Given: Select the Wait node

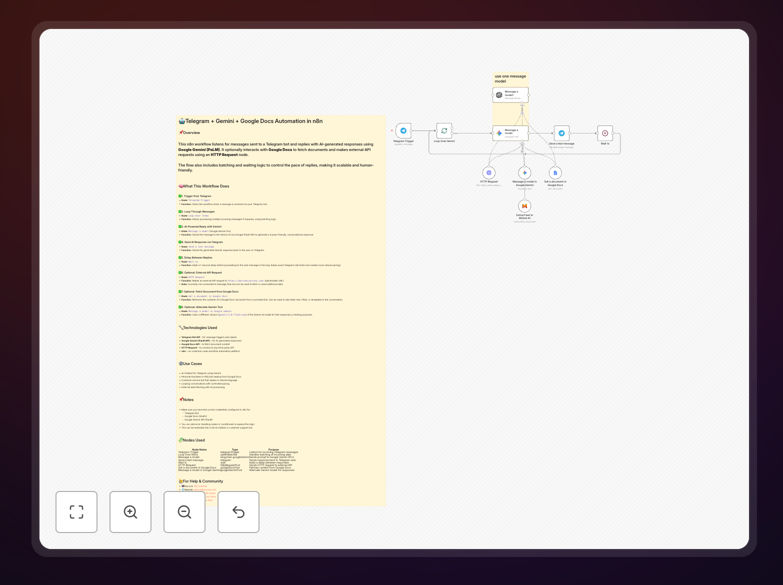Looking at the screenshot, I should coord(605,133).
